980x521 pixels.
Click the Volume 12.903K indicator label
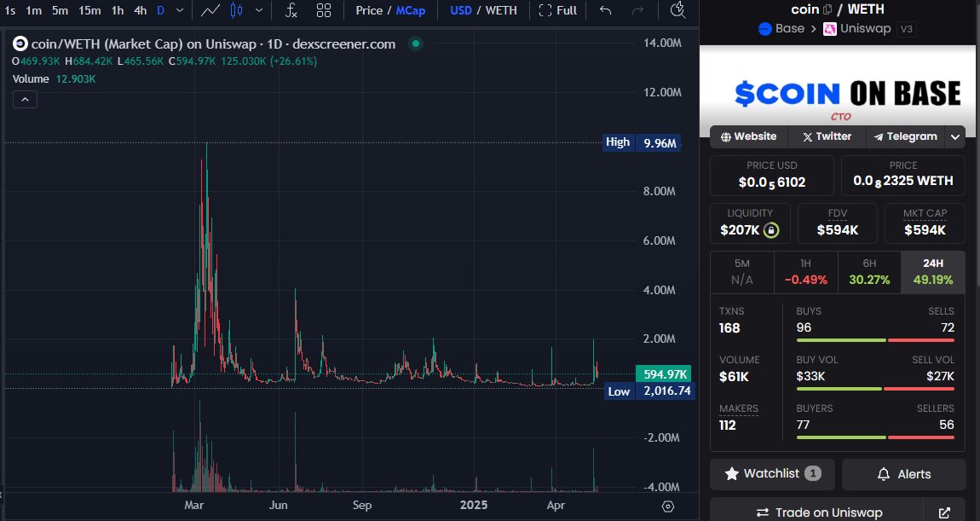[x=54, y=78]
